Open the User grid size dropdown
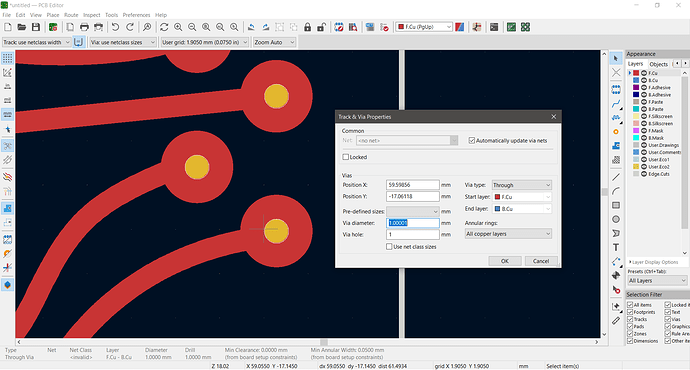690x370 pixels. tap(205, 42)
